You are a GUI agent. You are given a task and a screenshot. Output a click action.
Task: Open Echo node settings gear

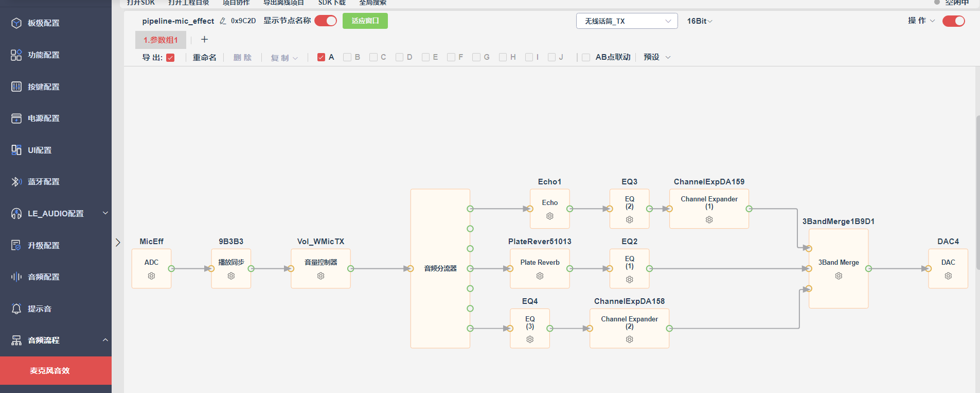click(x=549, y=216)
